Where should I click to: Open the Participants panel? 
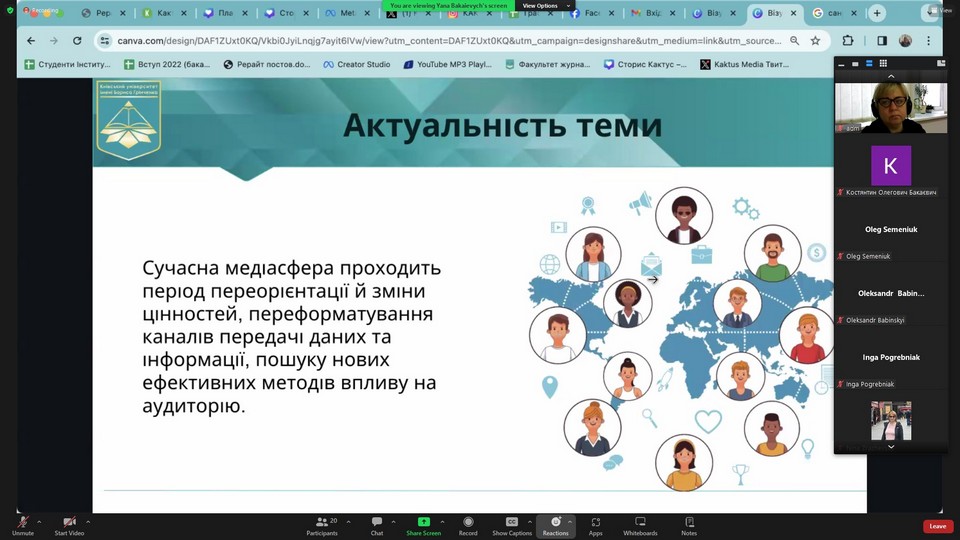tap(321, 524)
